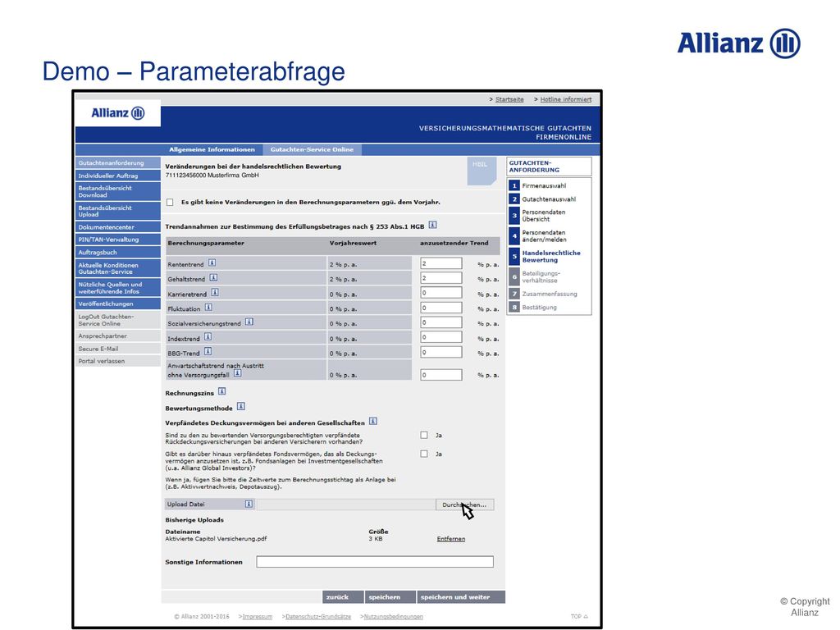Open Ansprechpartner menu item
This screenshot has width=840, height=630.
click(118, 336)
